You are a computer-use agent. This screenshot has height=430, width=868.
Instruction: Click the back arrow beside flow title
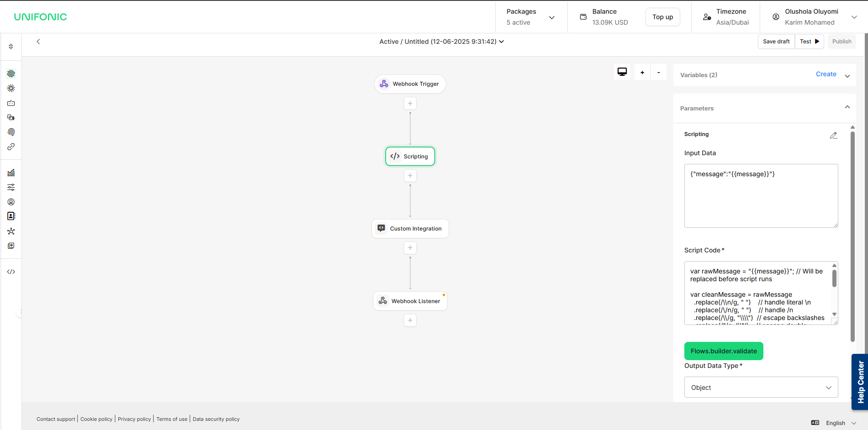pyautogui.click(x=38, y=42)
